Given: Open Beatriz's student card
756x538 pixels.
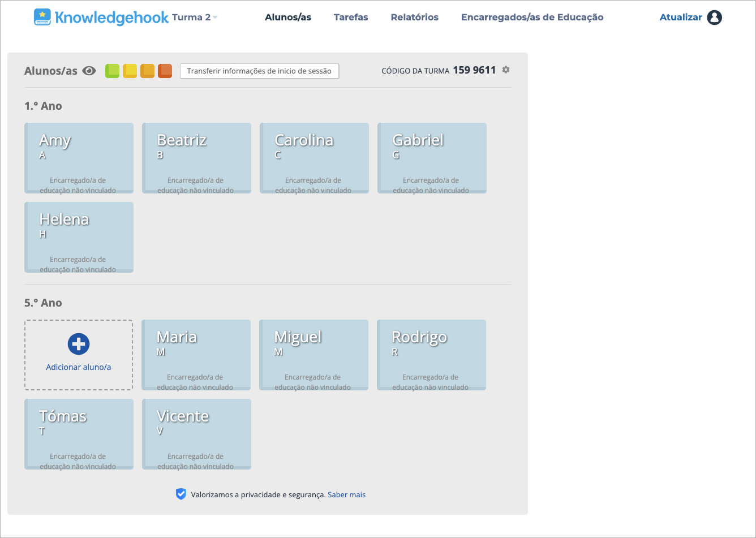Looking at the screenshot, I should tap(196, 158).
